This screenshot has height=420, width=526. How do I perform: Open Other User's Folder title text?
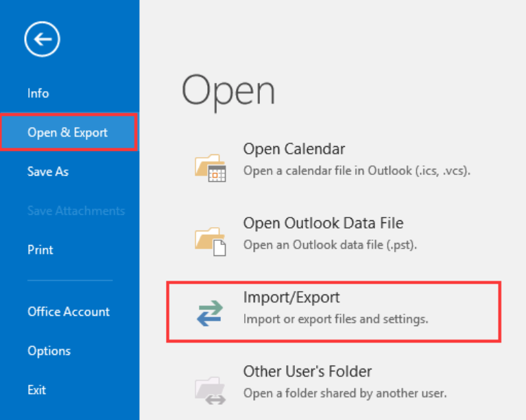pos(308,372)
